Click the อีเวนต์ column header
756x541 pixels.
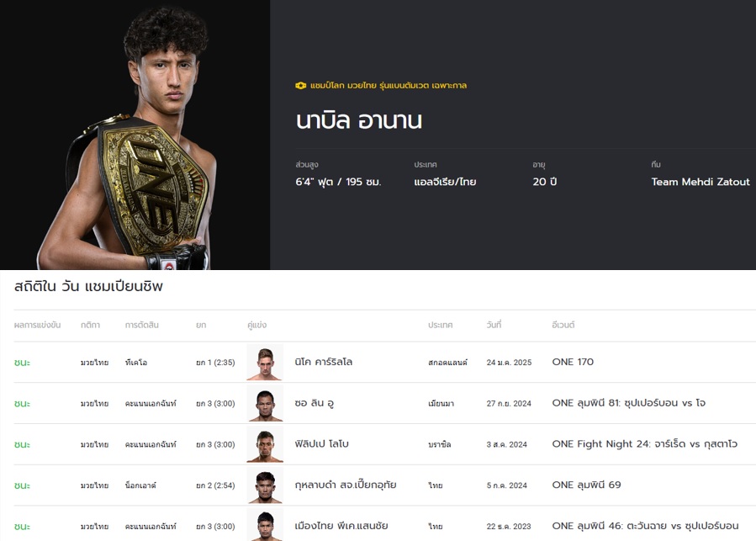coord(563,325)
